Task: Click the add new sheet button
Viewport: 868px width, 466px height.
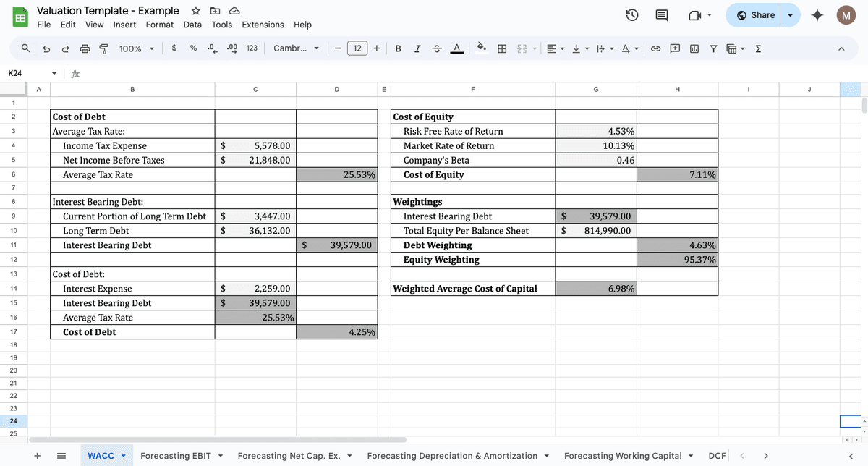Action: [x=37, y=456]
